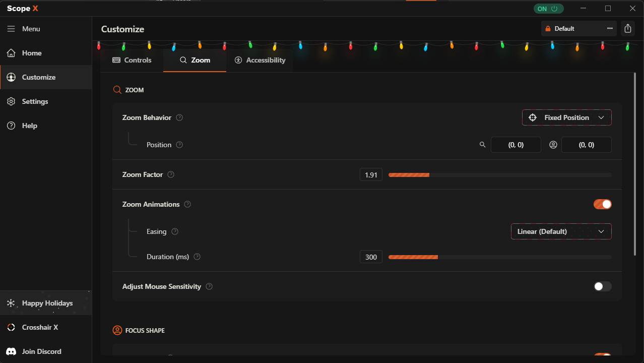This screenshot has width=644, height=363.
Task: Click the question mark next to Duration (ms)
Action: tap(197, 257)
